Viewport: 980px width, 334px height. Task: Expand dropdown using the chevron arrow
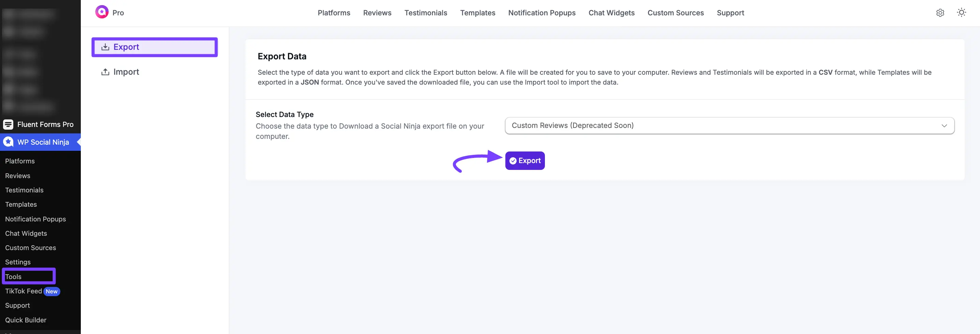(944, 126)
